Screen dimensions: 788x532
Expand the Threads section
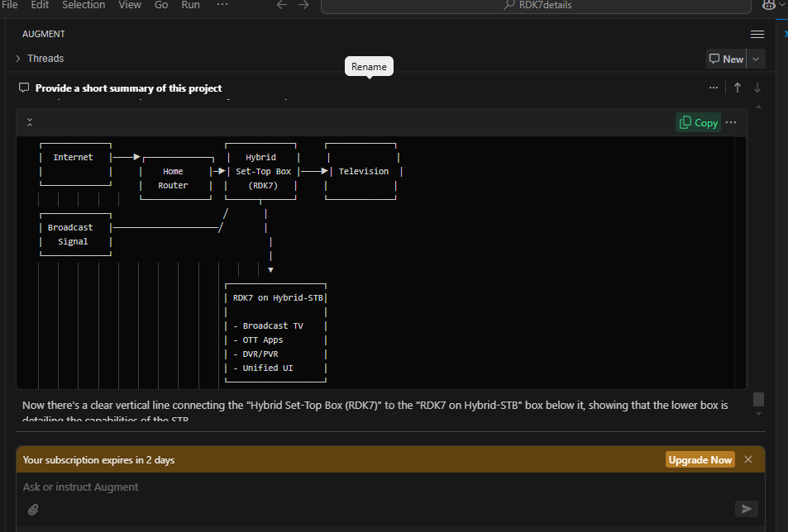(41, 58)
